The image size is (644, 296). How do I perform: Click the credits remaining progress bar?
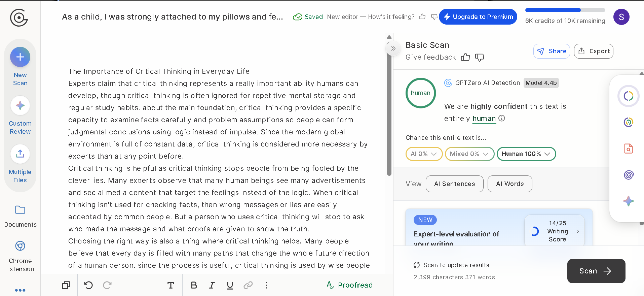[565, 10]
